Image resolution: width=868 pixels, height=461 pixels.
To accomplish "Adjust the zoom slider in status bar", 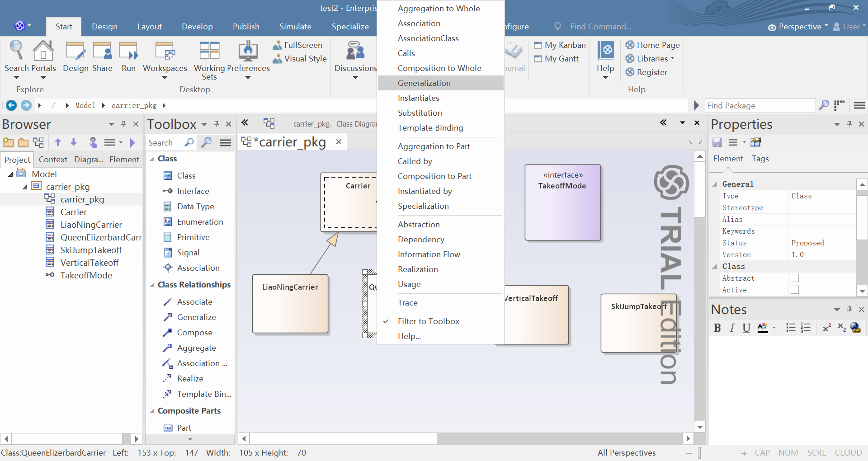I will (699, 452).
